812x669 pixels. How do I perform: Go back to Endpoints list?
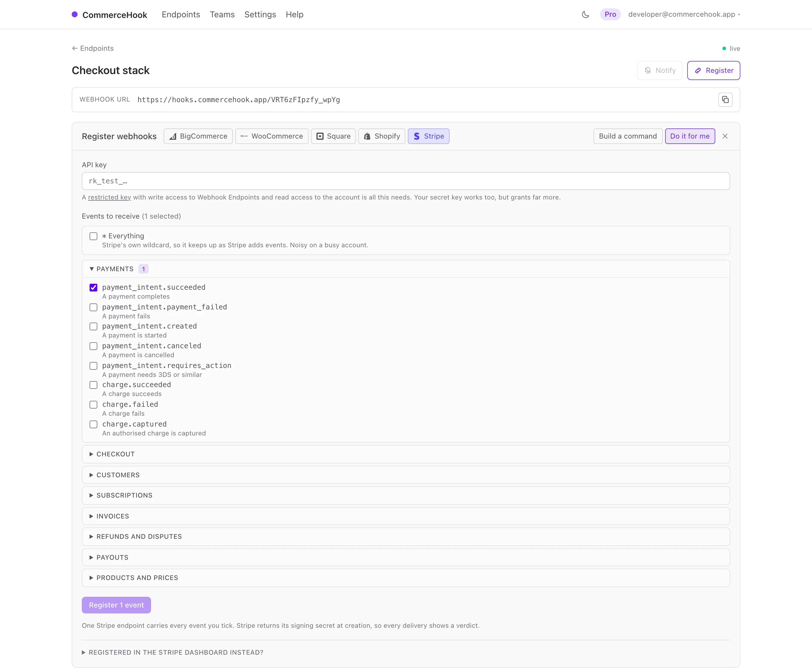pyautogui.click(x=93, y=48)
